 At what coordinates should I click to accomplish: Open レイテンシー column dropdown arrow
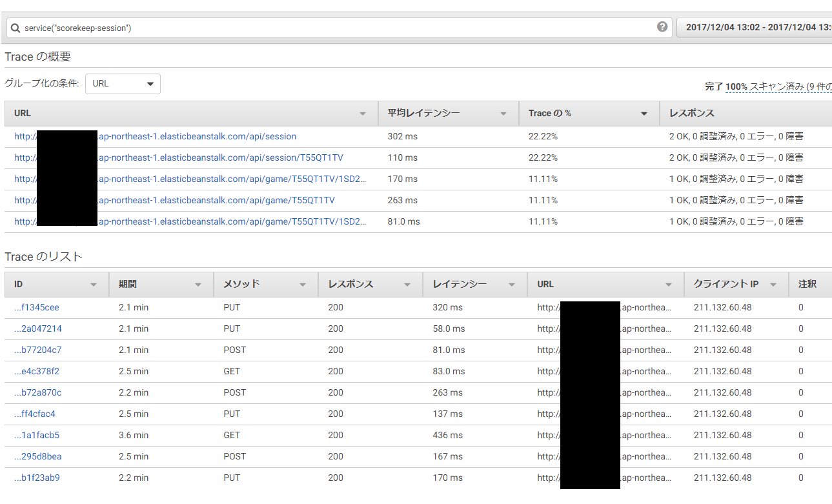click(x=512, y=285)
